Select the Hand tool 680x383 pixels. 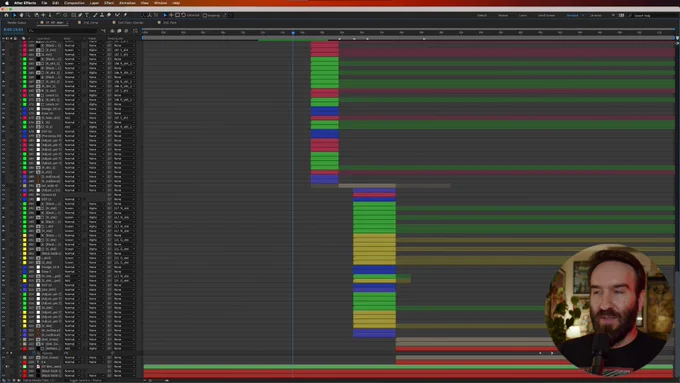[x=21, y=15]
